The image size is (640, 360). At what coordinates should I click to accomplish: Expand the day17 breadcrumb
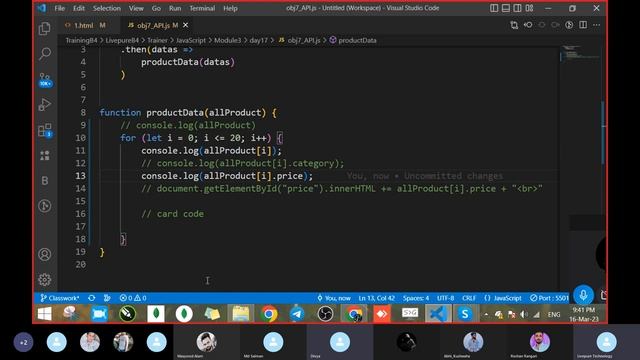258,40
